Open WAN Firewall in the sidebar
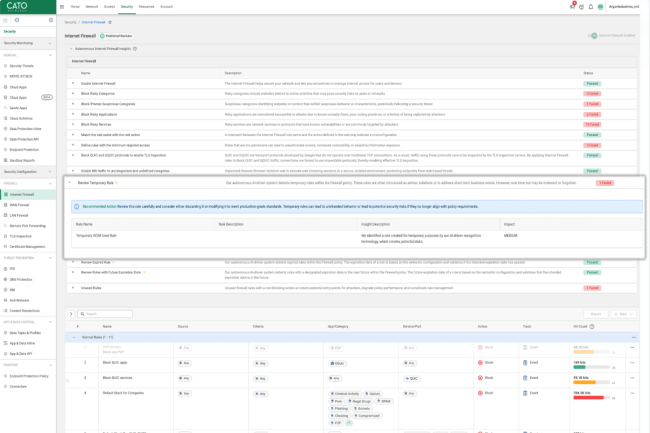Image resolution: width=650 pixels, height=433 pixels. point(19,204)
